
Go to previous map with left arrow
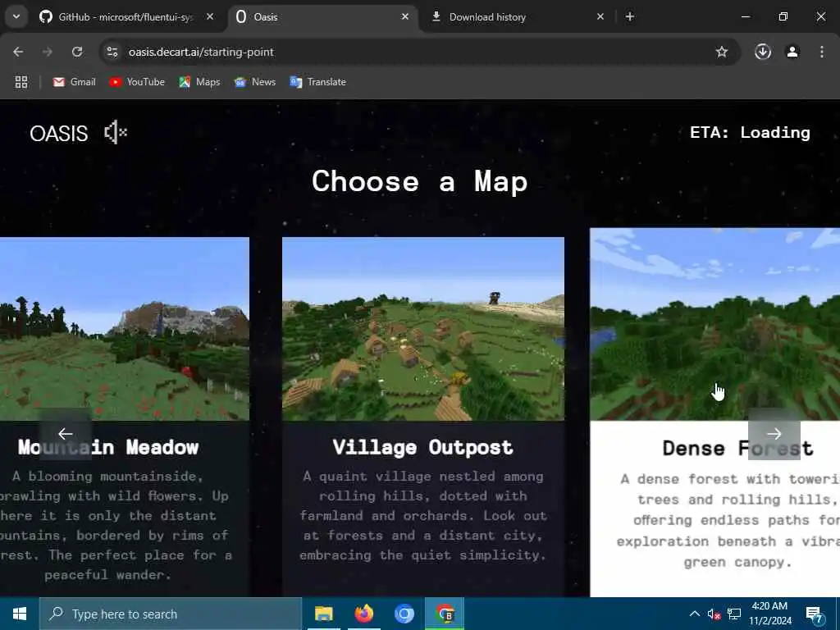(66, 434)
